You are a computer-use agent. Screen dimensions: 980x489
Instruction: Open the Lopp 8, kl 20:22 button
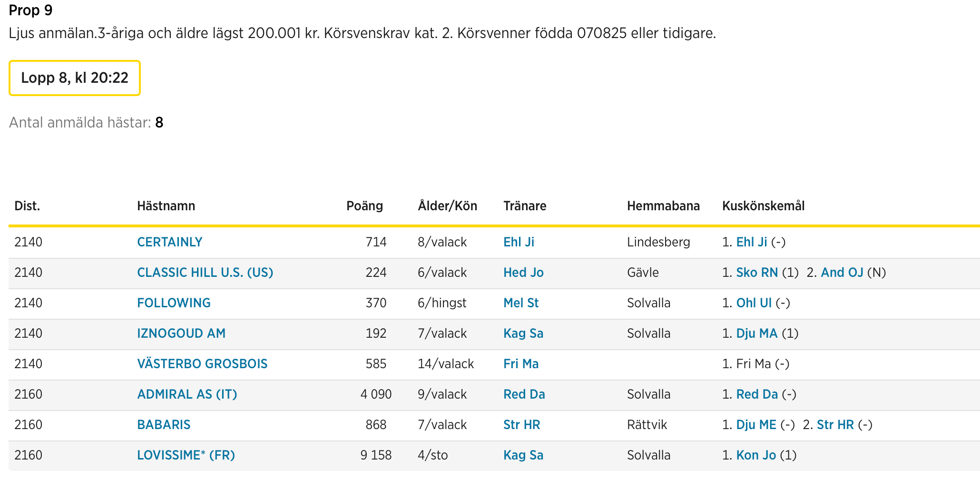[75, 78]
